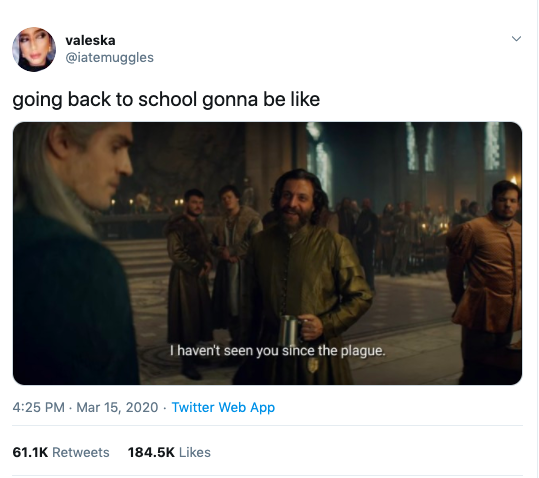Open the attached Witcher scene image
Screen dimensions: 539x478
[267, 253]
